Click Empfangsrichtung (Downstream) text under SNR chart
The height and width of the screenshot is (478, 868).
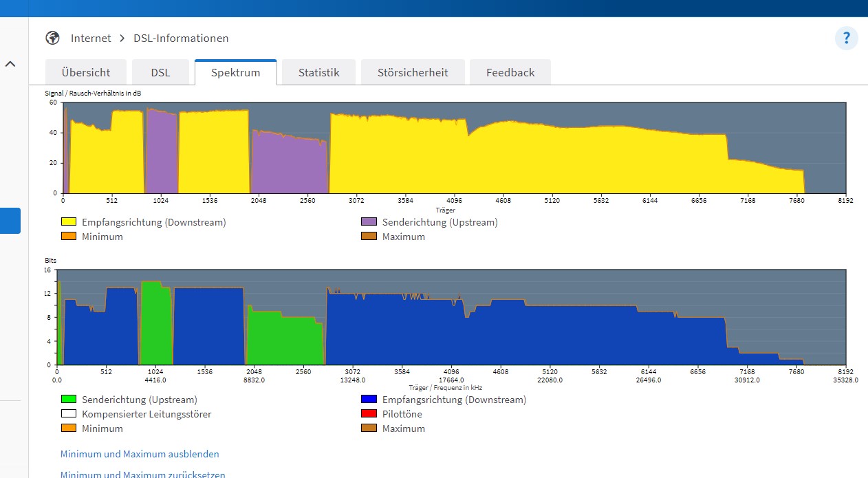pos(153,222)
